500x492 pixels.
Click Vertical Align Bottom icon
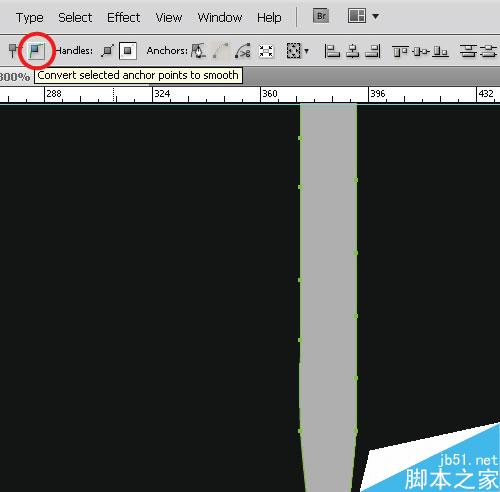pos(440,51)
